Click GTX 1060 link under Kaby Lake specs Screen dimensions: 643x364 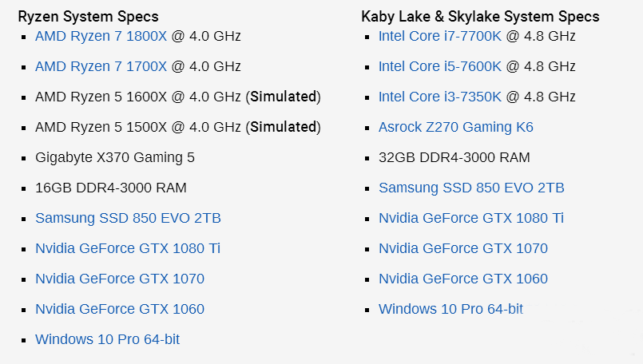(x=463, y=279)
